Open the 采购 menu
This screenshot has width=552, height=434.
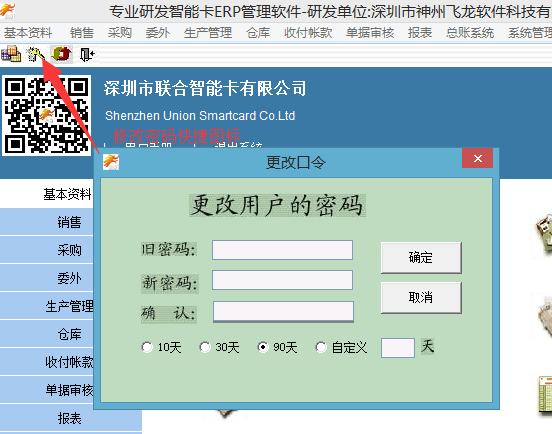point(120,33)
